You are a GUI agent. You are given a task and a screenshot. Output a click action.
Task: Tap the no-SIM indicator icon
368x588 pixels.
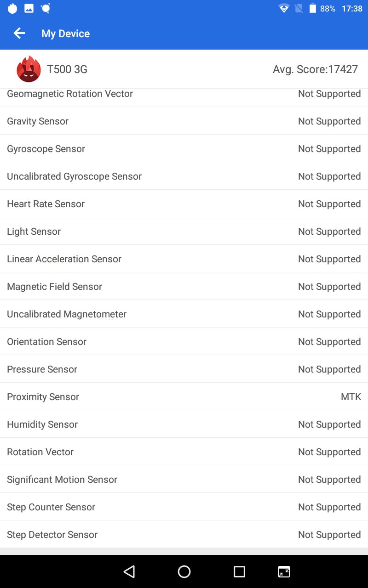tap(299, 8)
